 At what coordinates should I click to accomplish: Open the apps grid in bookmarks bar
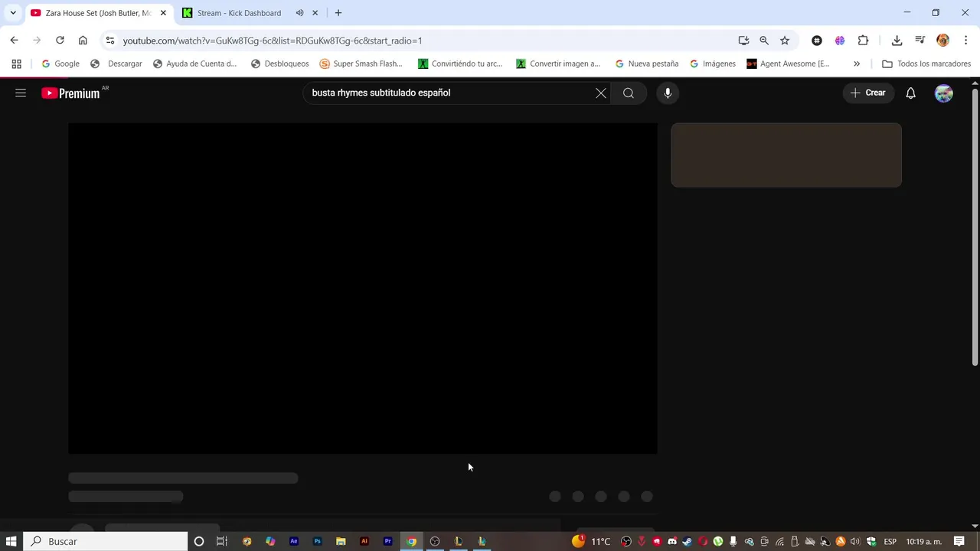pyautogui.click(x=16, y=64)
